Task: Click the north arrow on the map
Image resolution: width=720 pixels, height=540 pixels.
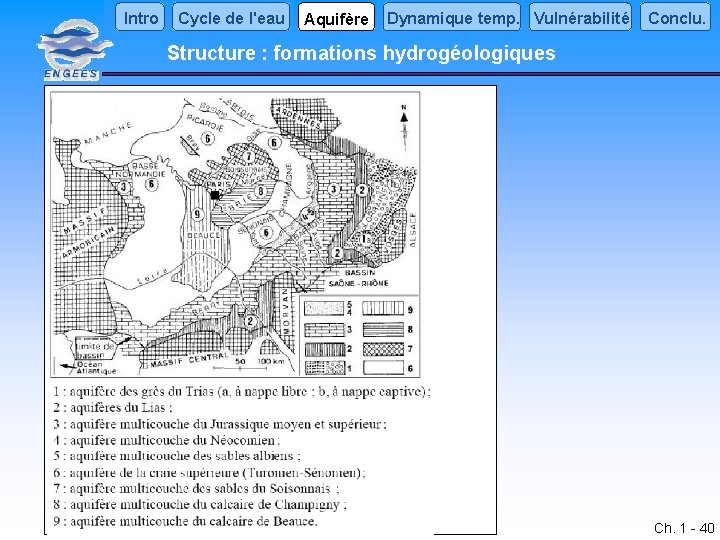Action: pyautogui.click(x=404, y=128)
